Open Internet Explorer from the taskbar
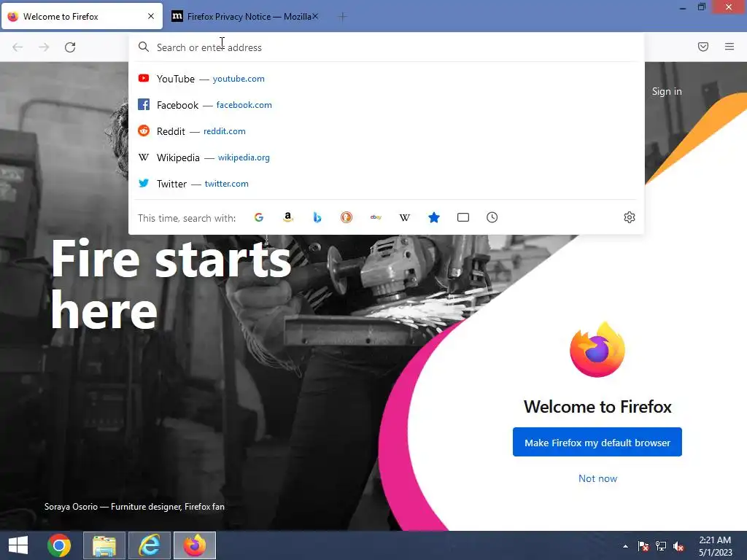The width and height of the screenshot is (747, 560). coord(150,545)
